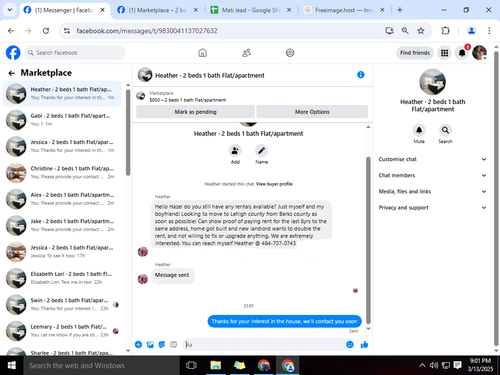
Task: Choose a GIF icon
Action: click(174, 344)
